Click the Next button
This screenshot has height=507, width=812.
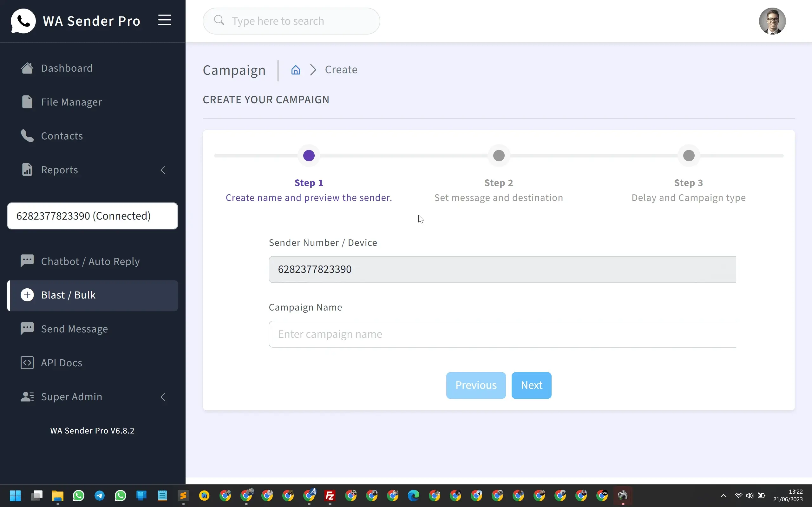click(531, 385)
